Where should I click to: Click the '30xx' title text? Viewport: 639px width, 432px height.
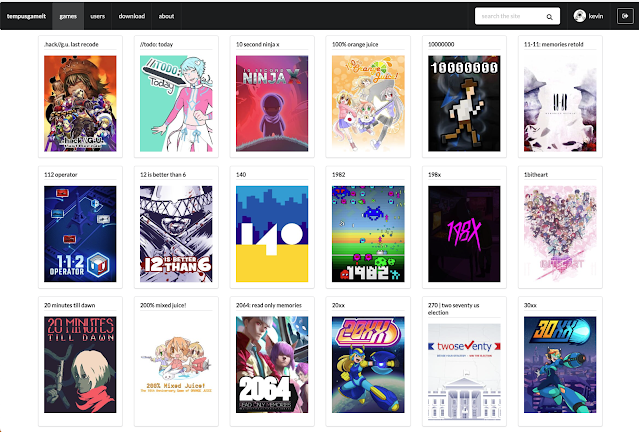pyautogui.click(x=530, y=305)
